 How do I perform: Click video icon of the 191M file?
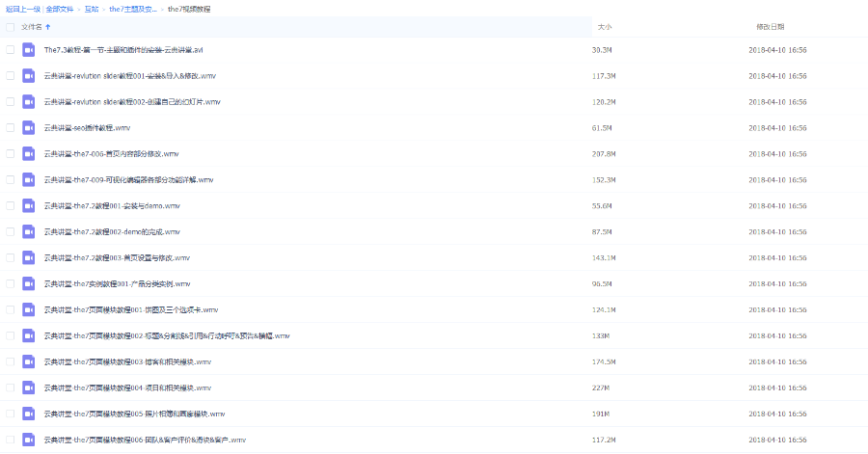point(28,414)
